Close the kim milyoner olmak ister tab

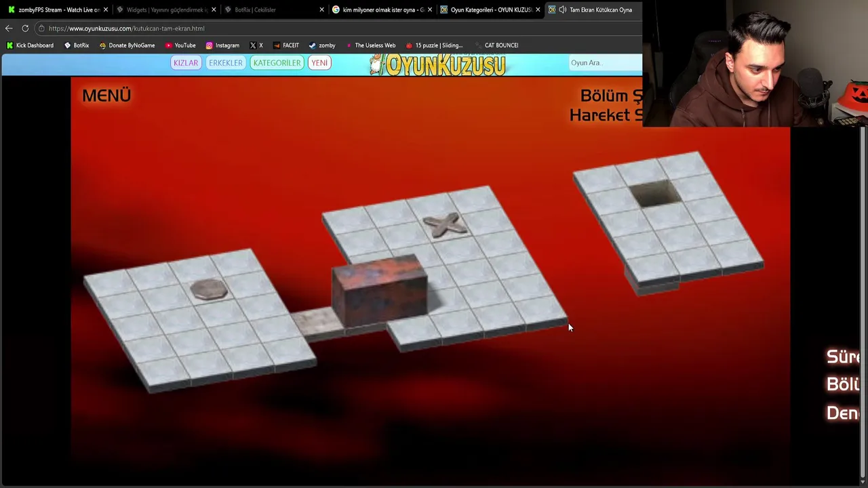pyautogui.click(x=430, y=9)
